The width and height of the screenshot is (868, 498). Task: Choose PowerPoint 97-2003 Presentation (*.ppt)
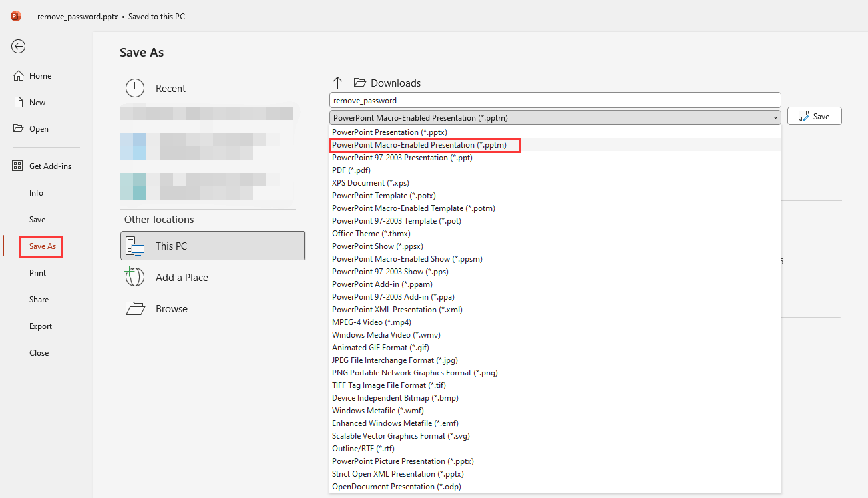tap(555, 158)
